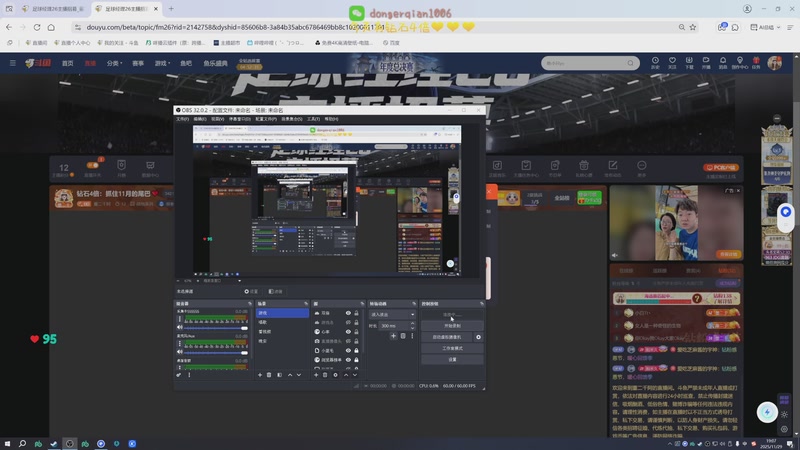Pop out the scene transitions dock

click(x=414, y=304)
